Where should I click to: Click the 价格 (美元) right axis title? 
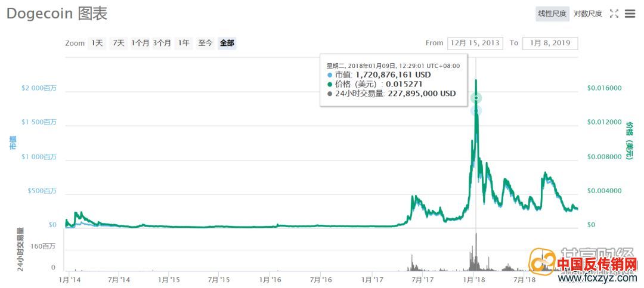pos(629,140)
